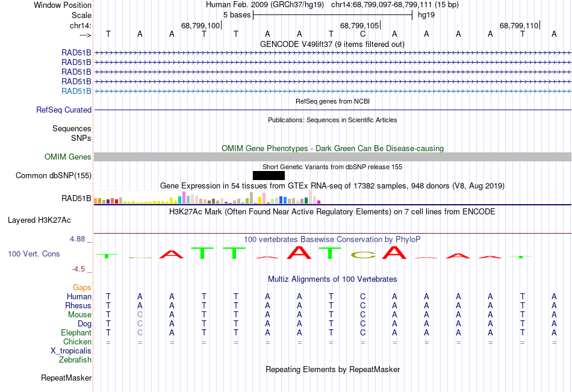Open the RefSeq Curated track label
The image size is (572, 392).
coord(64,110)
